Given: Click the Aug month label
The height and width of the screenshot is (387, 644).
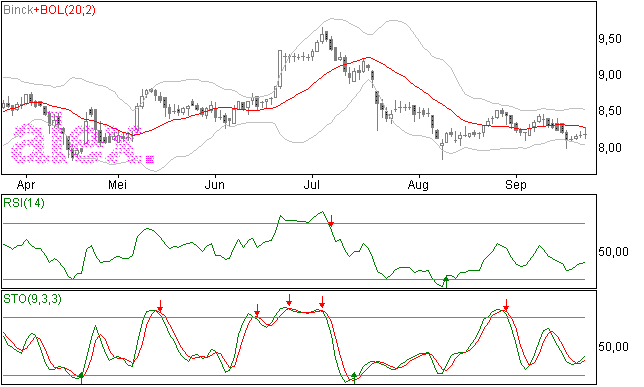Looking at the screenshot, I should [x=418, y=185].
